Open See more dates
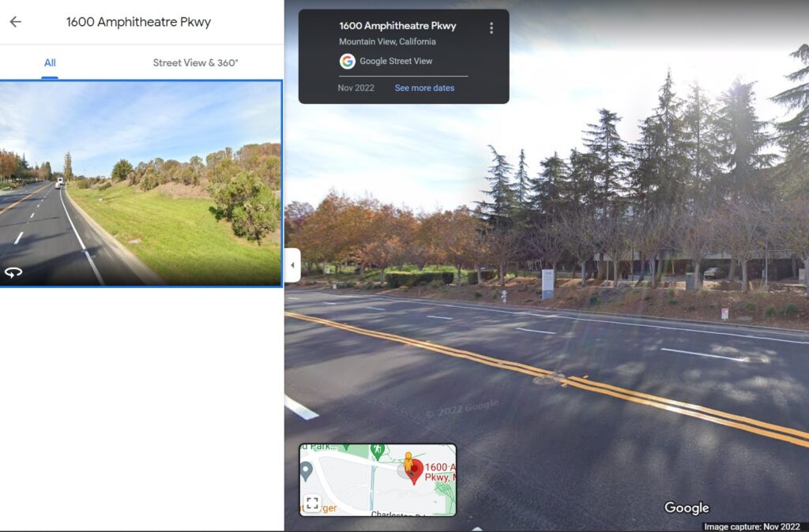 pos(424,88)
